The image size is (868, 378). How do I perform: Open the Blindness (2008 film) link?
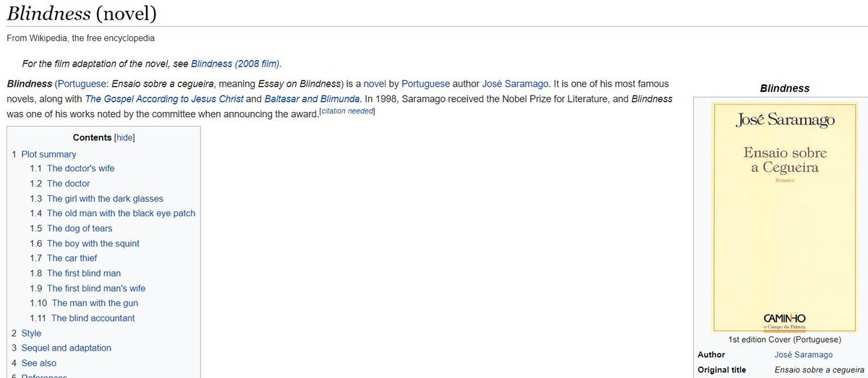pos(235,63)
